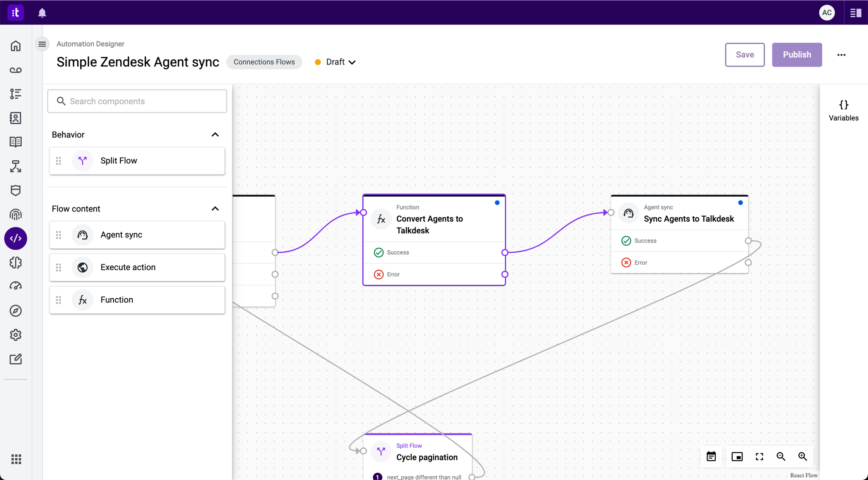Screen dimensions: 868x480
Task: Open the gauge dashboard icon in sidebar
Action: (x=16, y=286)
